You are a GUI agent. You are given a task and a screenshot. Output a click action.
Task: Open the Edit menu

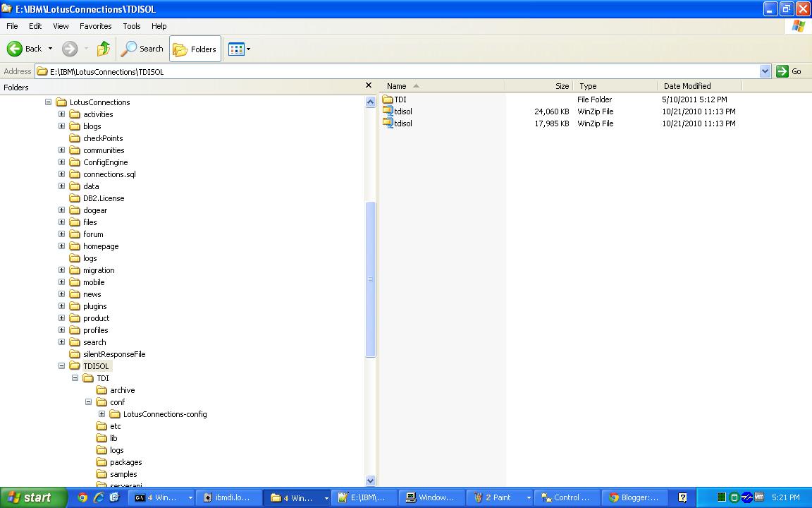pyautogui.click(x=35, y=26)
